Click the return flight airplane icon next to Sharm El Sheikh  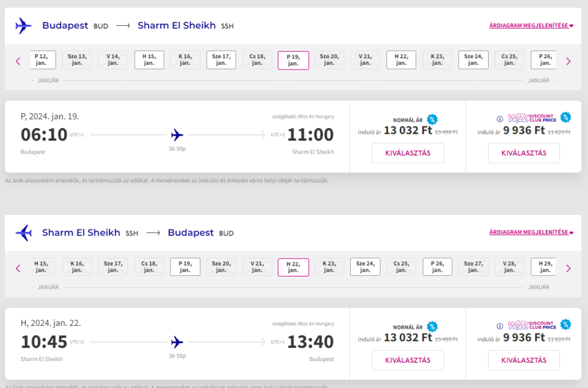pos(24,233)
